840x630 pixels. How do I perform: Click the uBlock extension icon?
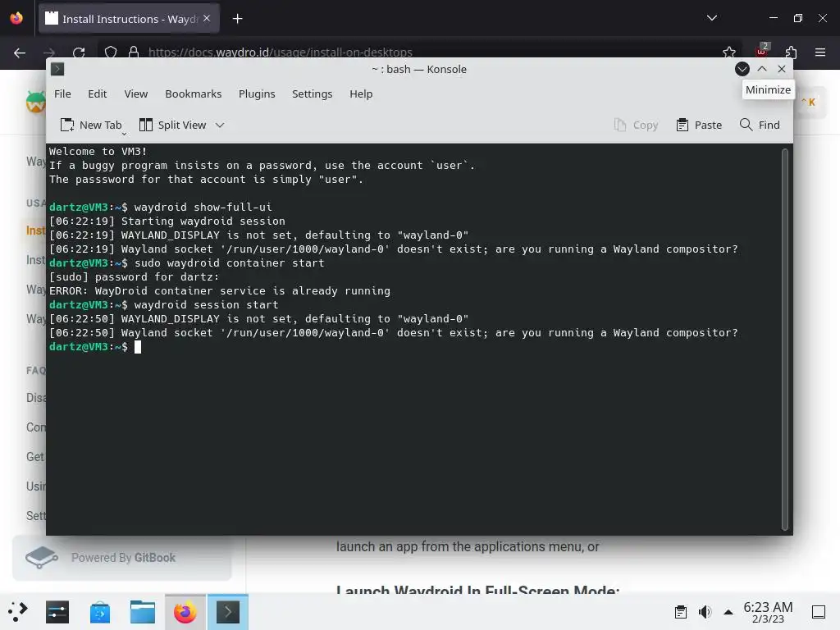pyautogui.click(x=762, y=50)
